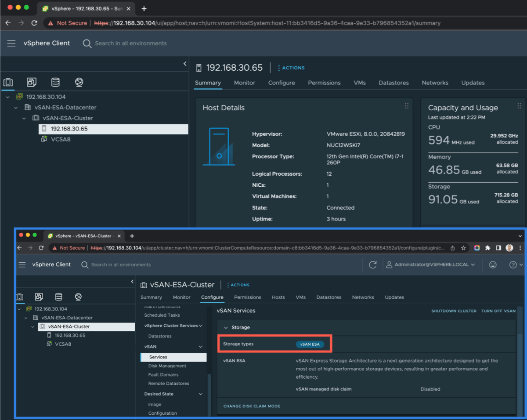Image resolution: width=527 pixels, height=420 pixels.
Task: Open Image under Desired State
Action: 155,405
